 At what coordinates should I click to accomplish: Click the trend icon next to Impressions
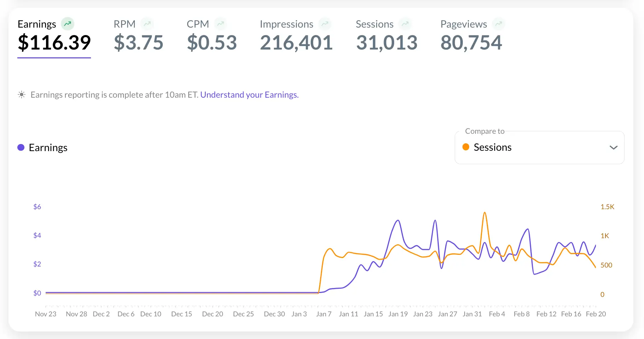point(325,24)
